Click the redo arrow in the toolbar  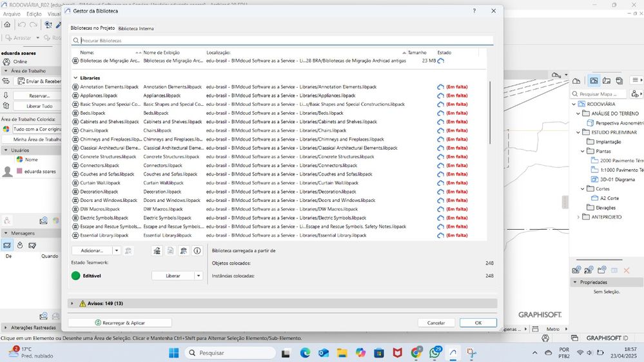[34, 25]
